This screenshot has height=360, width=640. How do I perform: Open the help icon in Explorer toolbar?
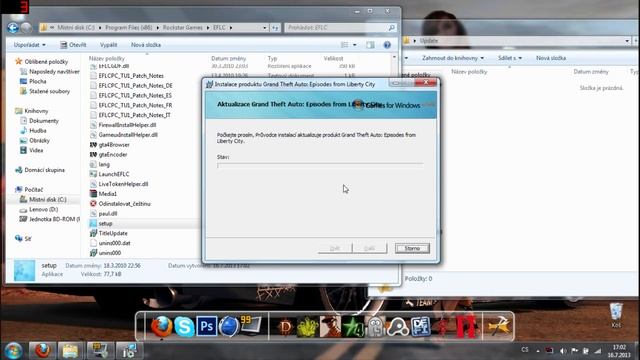click(x=387, y=45)
